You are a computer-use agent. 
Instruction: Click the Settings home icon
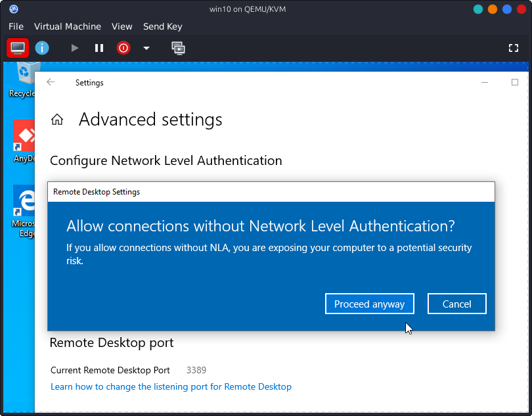point(58,120)
